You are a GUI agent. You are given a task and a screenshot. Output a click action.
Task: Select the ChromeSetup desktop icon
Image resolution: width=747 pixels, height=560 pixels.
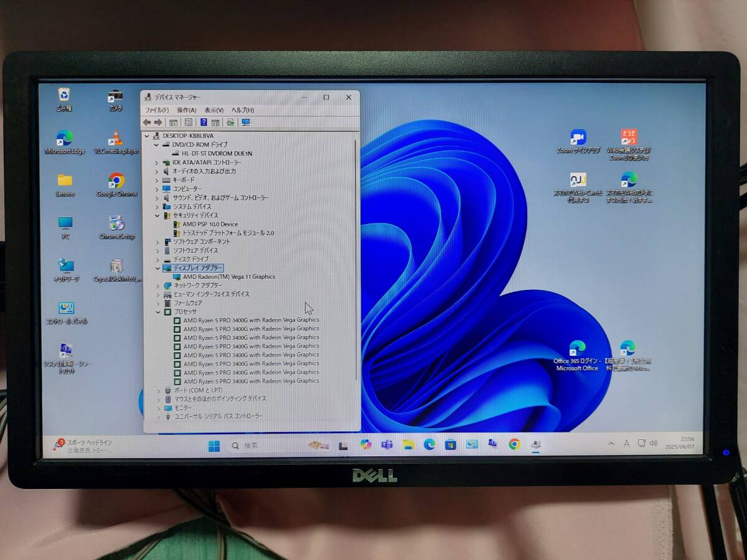tap(116, 228)
